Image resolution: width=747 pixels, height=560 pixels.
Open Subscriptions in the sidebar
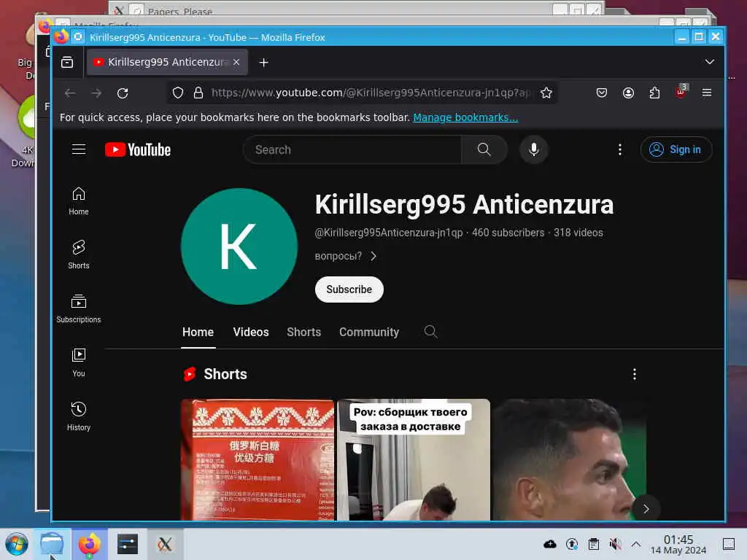(x=79, y=308)
